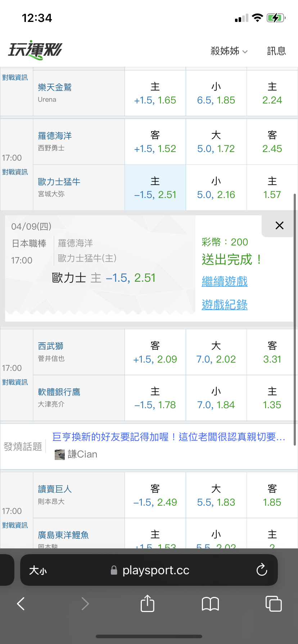
Task: Close the bet confirmation slip
Action: 279,225
